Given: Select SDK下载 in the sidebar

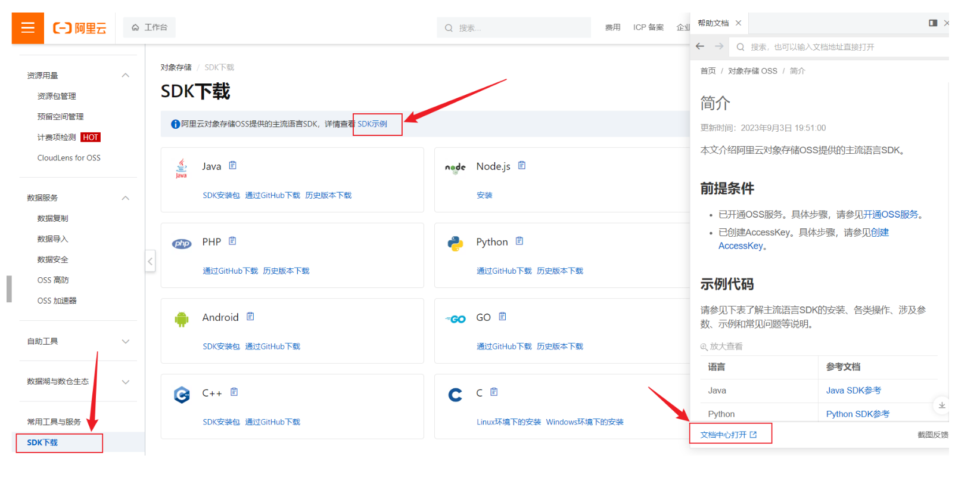Looking at the screenshot, I should point(42,443).
